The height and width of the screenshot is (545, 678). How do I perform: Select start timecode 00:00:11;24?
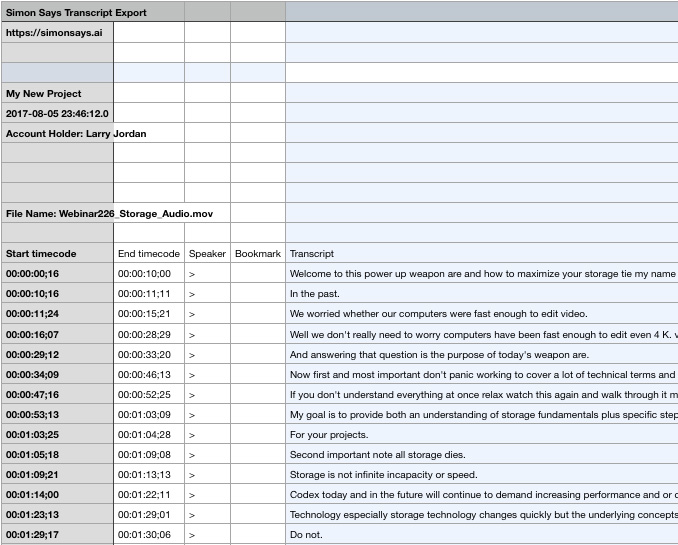[x=58, y=314]
